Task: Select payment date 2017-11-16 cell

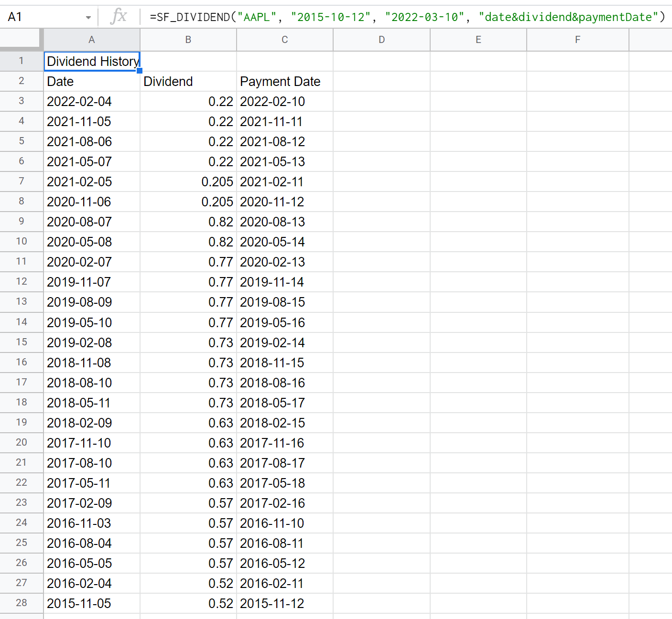Action: click(285, 443)
